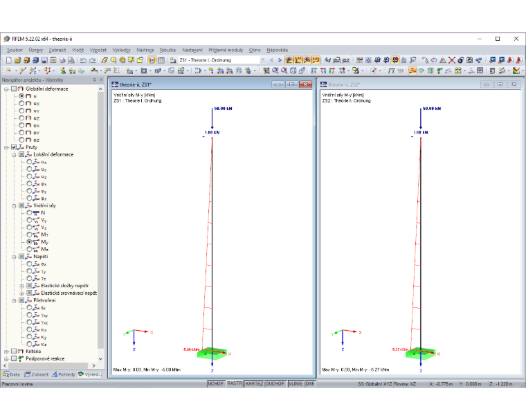
Task: Toggle the navigator display icon
Action: point(152,60)
